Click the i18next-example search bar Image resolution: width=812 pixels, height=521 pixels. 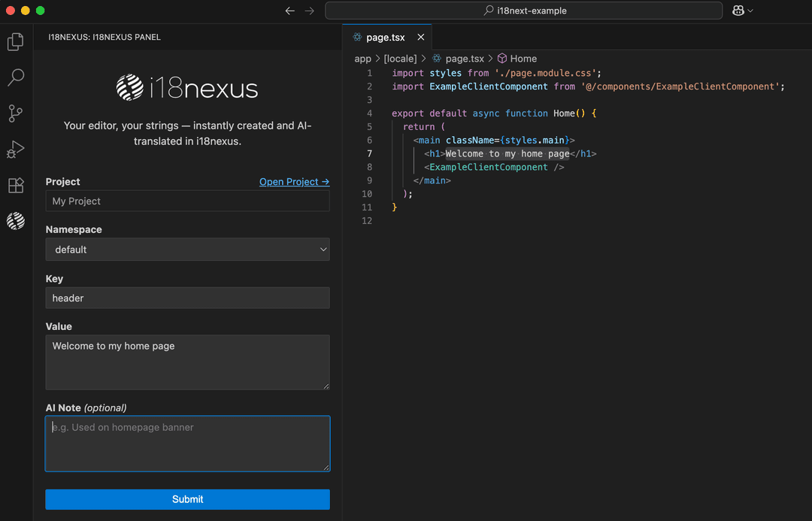pyautogui.click(x=523, y=11)
